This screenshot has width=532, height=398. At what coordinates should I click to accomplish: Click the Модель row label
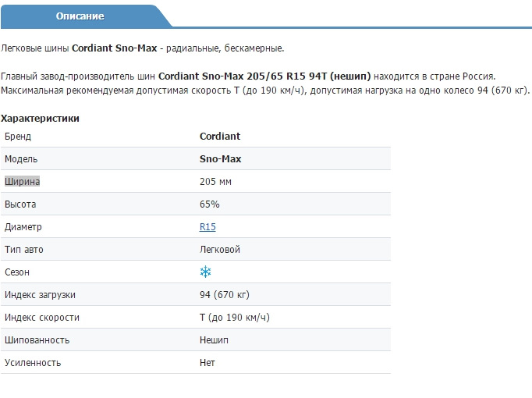21,158
